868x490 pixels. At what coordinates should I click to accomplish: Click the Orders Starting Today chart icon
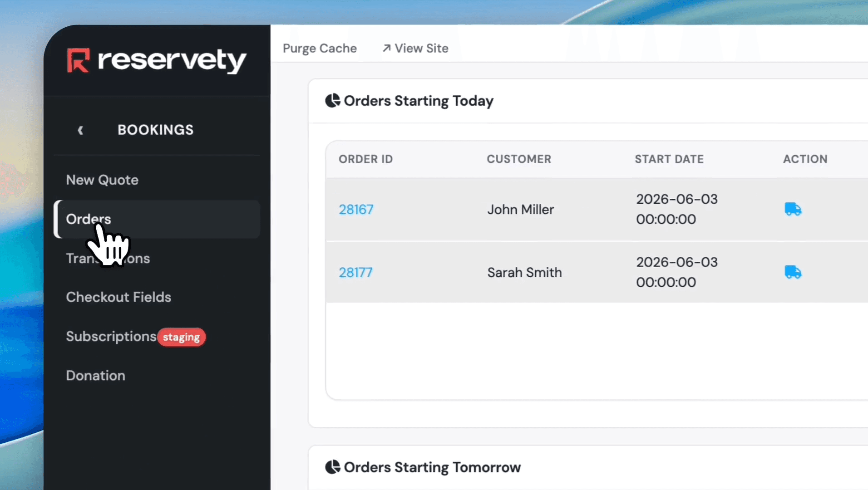click(333, 101)
